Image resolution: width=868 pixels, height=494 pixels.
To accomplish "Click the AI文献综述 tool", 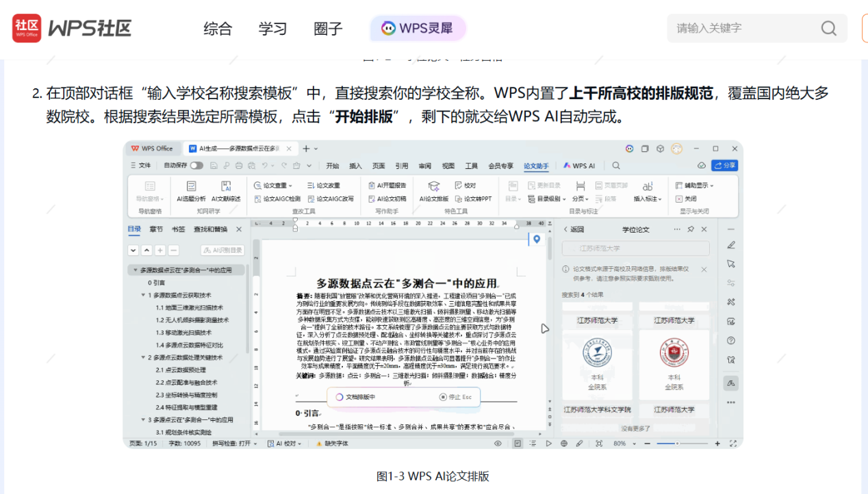I will (x=226, y=191).
